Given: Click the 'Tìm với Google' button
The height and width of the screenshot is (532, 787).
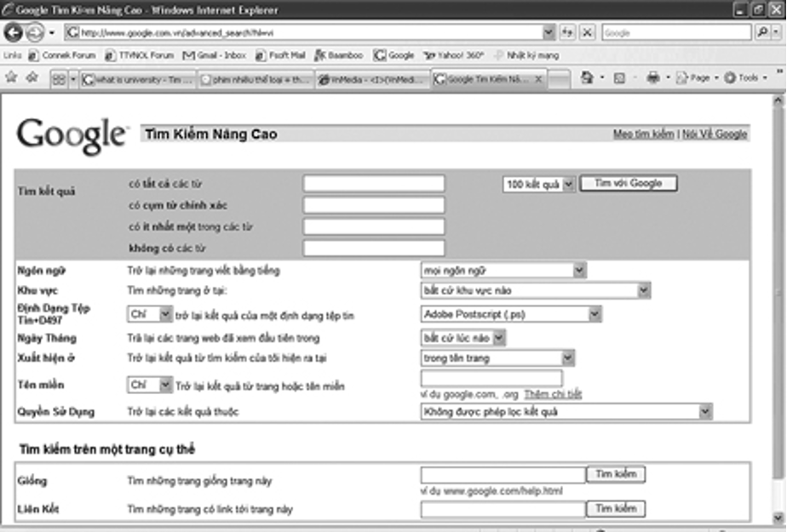Looking at the screenshot, I should coord(628,183).
